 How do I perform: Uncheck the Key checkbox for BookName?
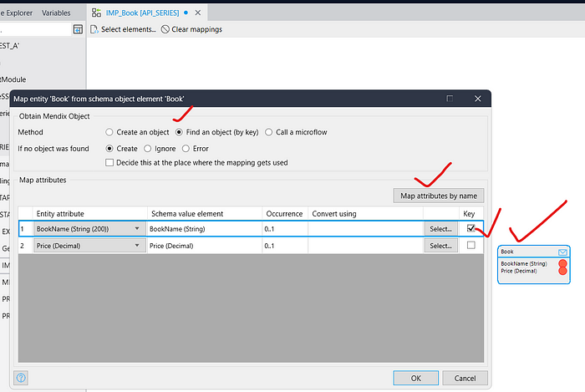[471, 228]
